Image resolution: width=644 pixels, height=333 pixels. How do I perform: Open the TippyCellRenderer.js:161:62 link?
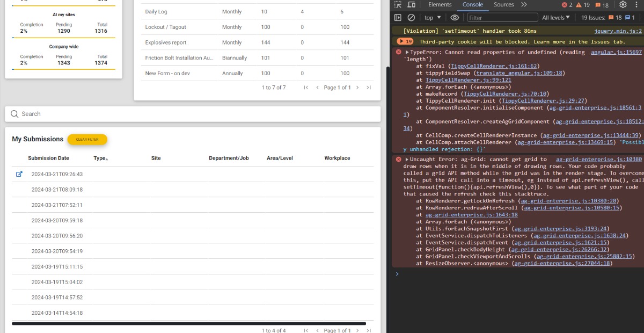point(493,66)
